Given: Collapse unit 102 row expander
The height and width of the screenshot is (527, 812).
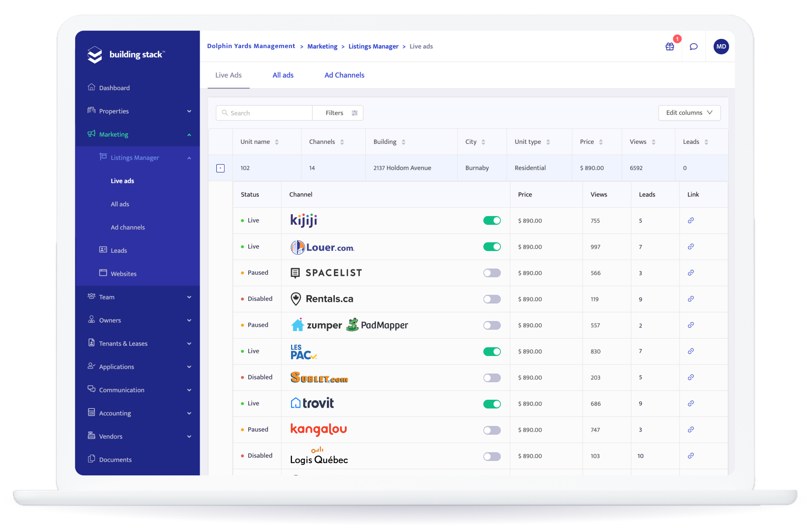Looking at the screenshot, I should tap(221, 168).
